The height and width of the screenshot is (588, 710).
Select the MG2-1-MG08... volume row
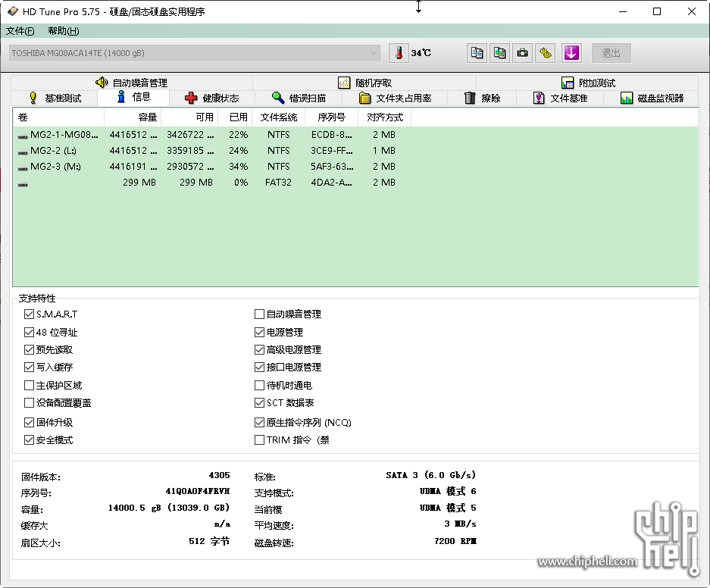(355, 135)
